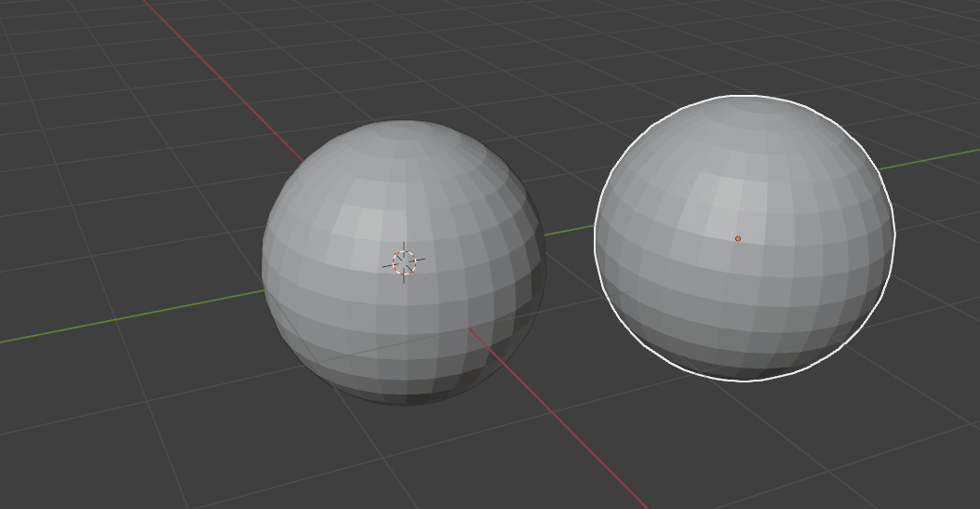Viewport: 980px width, 509px height.
Task: Click the green axis right of selected sphere
Action: 931,159
